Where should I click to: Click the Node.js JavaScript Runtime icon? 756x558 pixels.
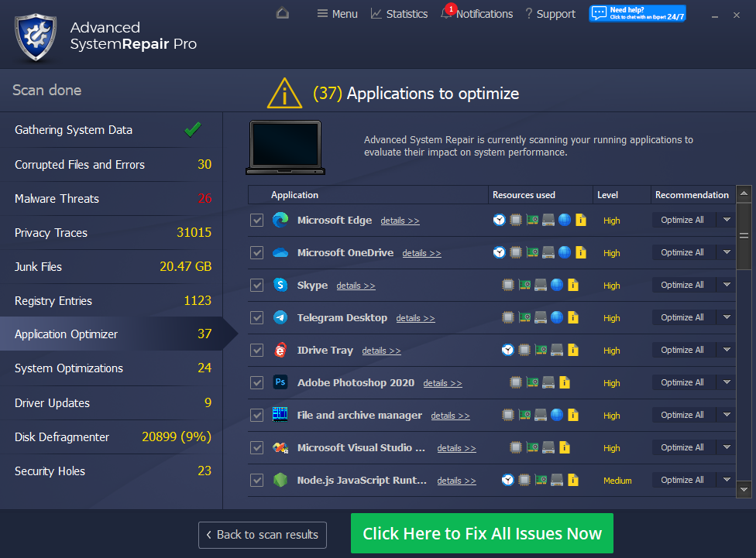tap(280, 480)
